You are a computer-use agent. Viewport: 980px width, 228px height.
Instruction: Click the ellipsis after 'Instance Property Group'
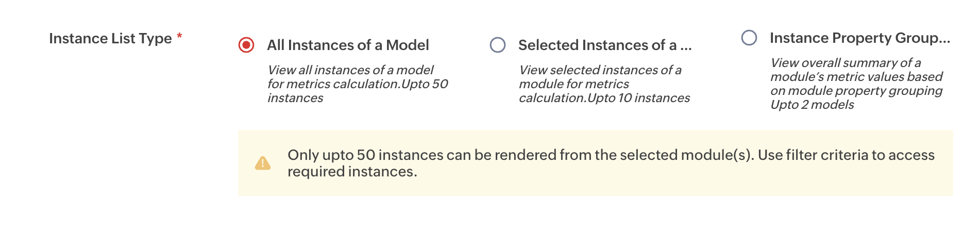tap(944, 39)
